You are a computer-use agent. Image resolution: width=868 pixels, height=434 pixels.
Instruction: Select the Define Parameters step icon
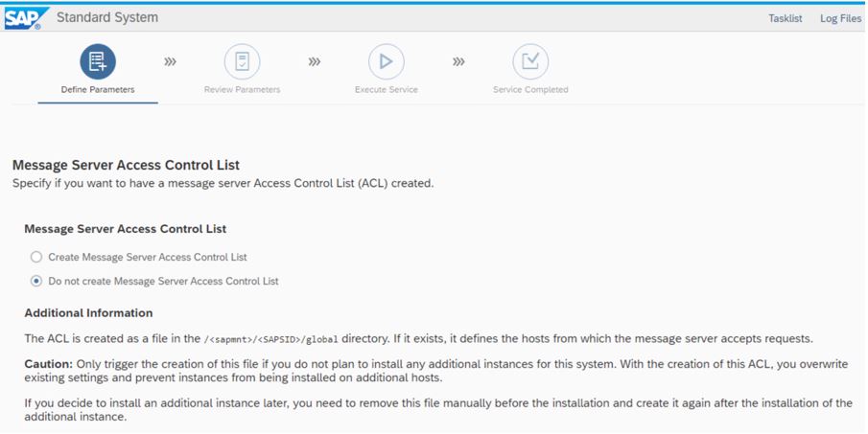coord(98,62)
